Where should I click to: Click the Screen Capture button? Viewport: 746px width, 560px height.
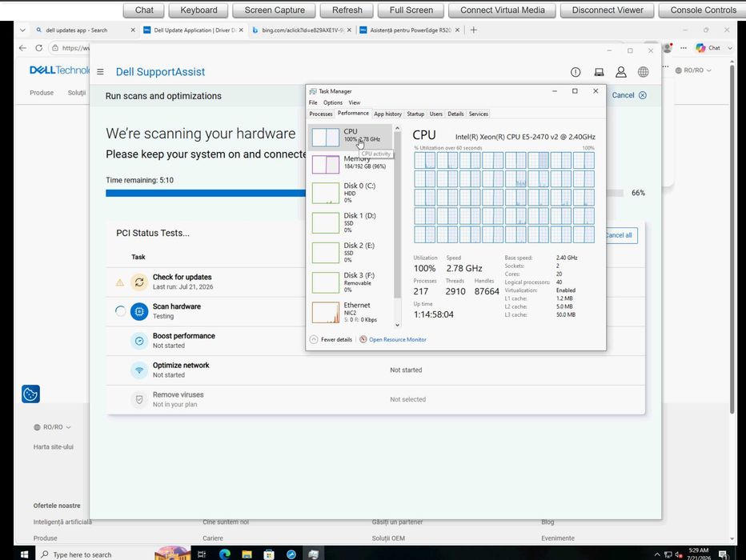point(275,10)
